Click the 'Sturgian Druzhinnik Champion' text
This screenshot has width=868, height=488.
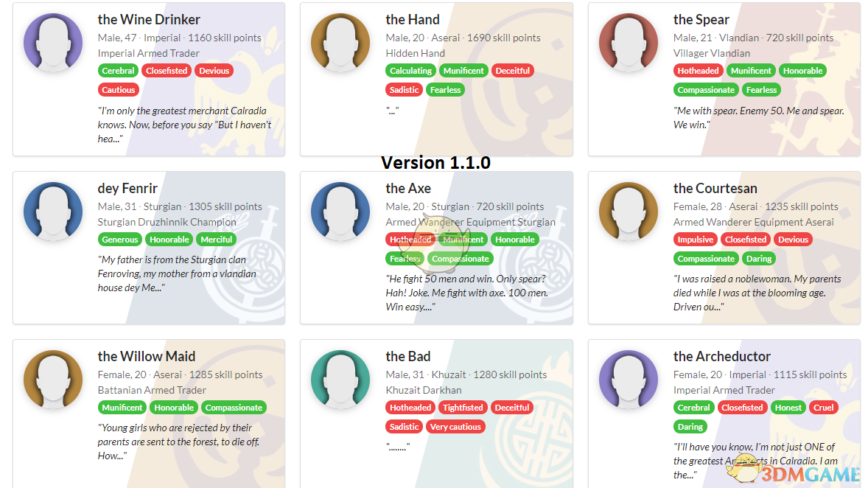point(167,222)
